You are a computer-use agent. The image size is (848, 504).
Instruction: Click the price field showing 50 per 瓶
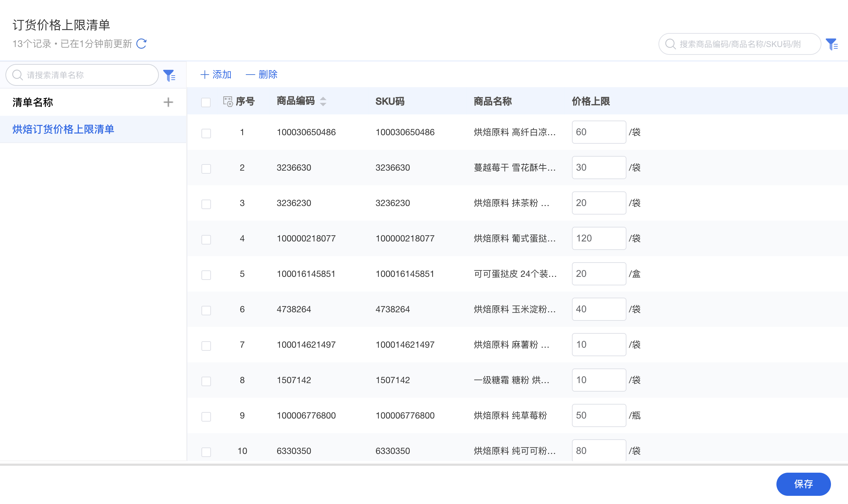click(599, 415)
